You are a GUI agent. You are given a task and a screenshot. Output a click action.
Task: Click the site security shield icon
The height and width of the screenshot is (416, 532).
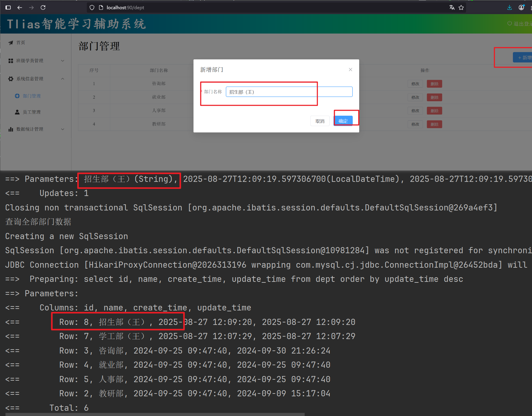[x=92, y=8]
